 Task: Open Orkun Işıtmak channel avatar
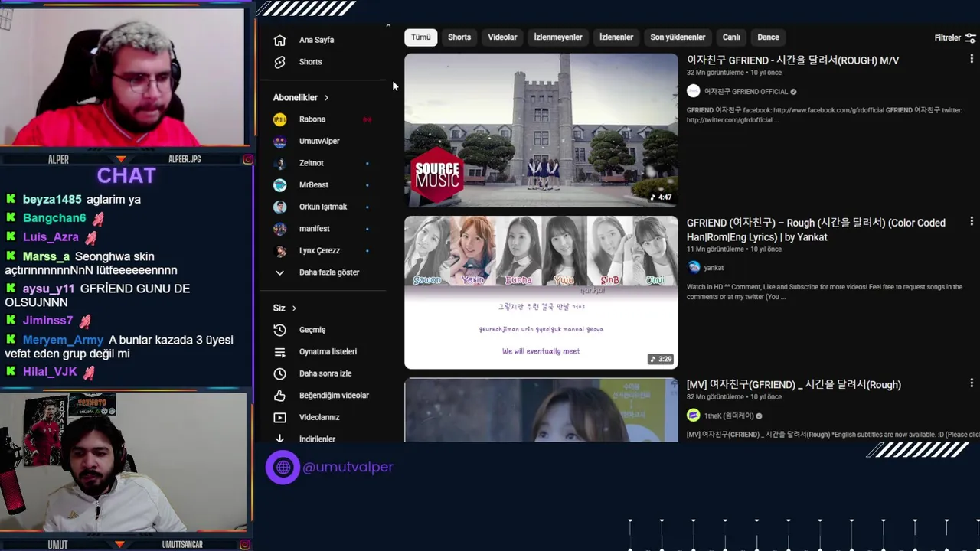click(x=280, y=207)
